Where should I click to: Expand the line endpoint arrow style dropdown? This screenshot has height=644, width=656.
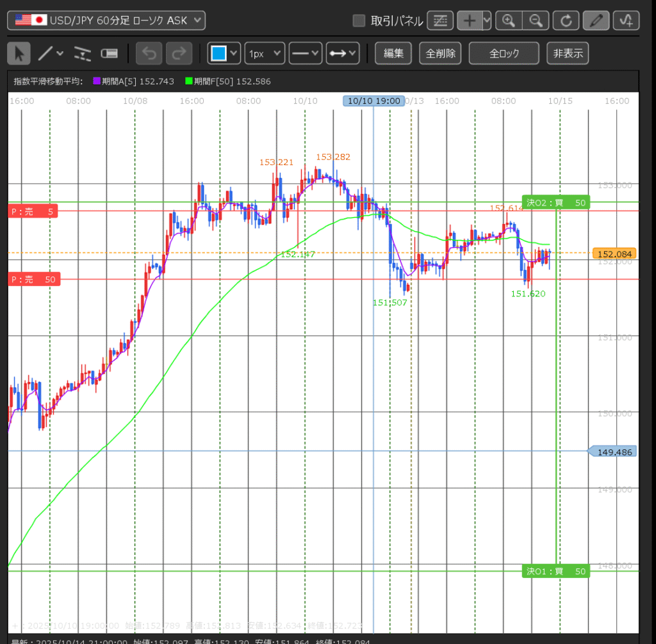(343, 54)
